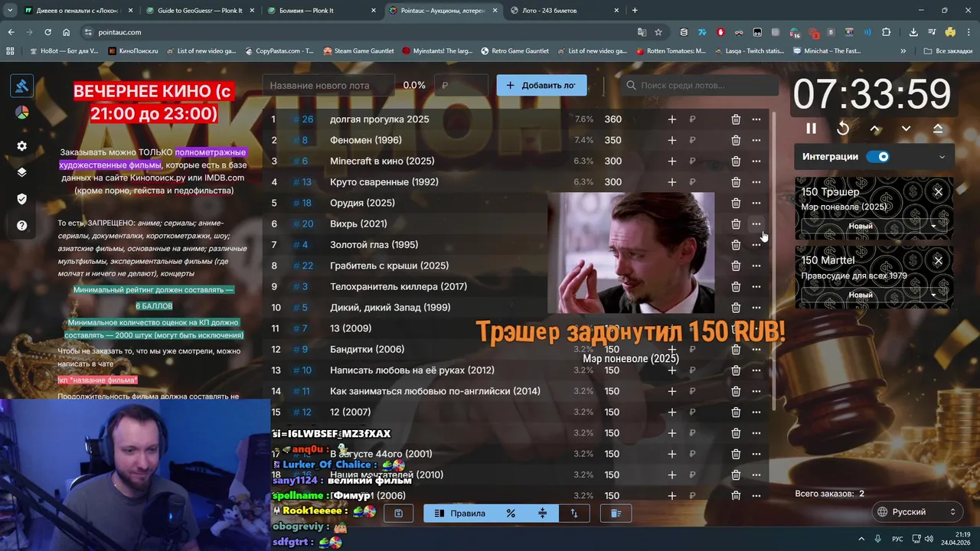Open more options for '12 (2007)'
The width and height of the screenshot is (980, 551).
tap(756, 412)
